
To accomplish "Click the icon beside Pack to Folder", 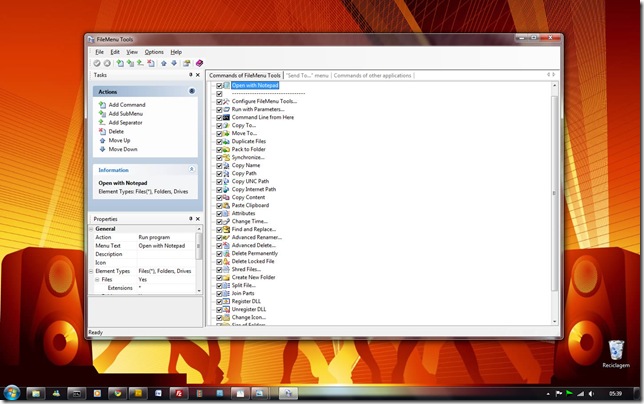I will point(226,149).
